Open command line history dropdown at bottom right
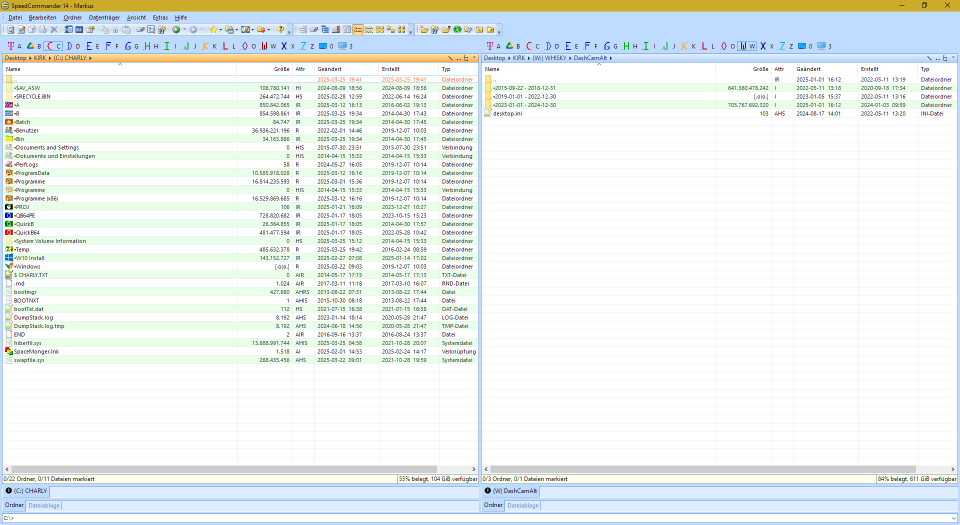Image resolution: width=960 pixels, height=525 pixels. pos(953,518)
